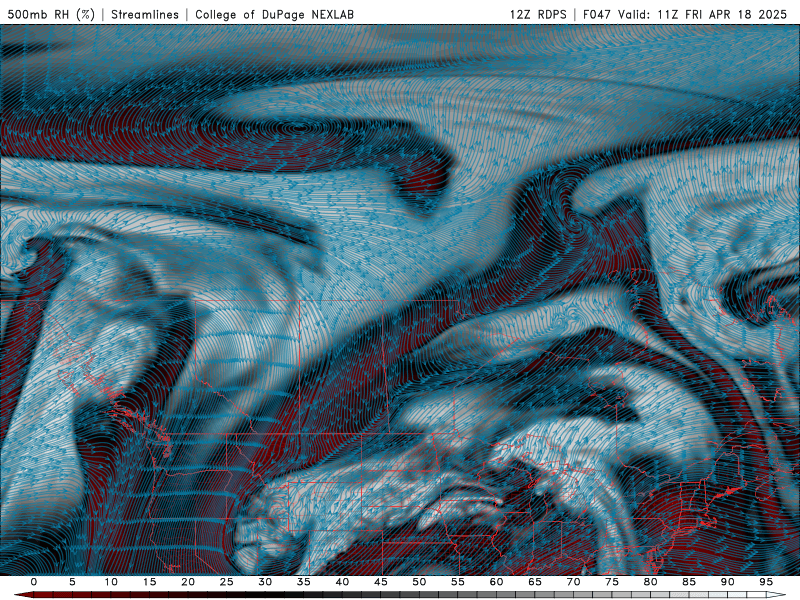Click the colorbar label "95"
This screenshot has height=600, width=800.
766,582
